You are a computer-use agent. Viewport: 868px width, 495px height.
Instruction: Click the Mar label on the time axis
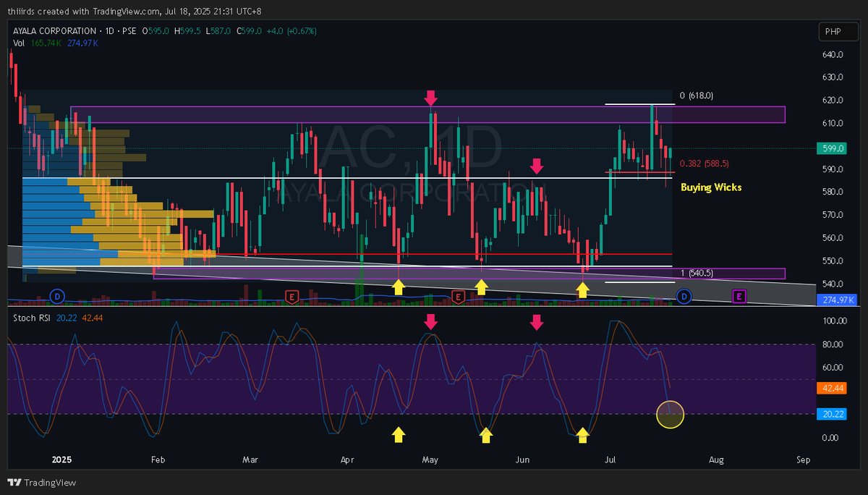point(250,459)
